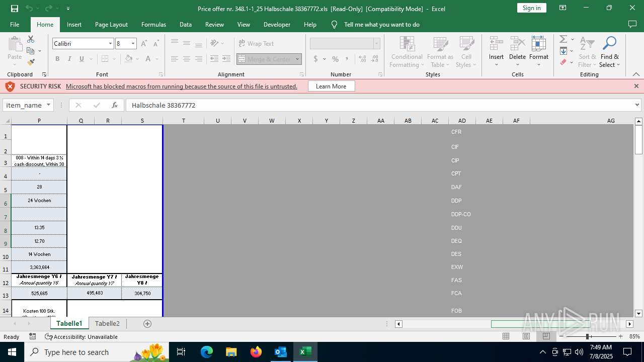Open Firefox from the taskbar
The image size is (644, 362).
coord(256,352)
